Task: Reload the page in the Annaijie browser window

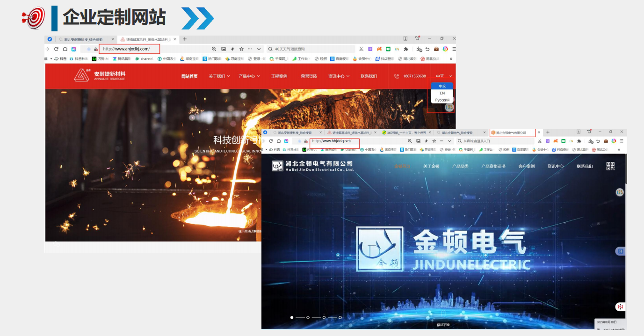Action: (56, 49)
